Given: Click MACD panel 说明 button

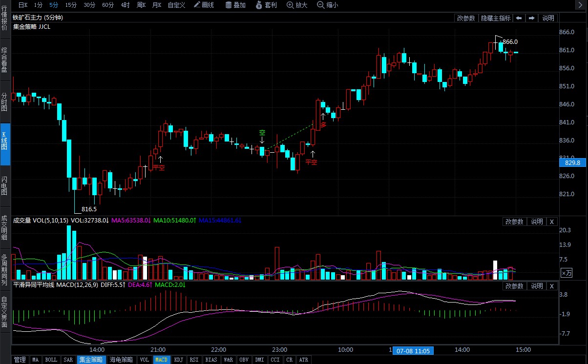Looking at the screenshot, I should (x=537, y=286).
